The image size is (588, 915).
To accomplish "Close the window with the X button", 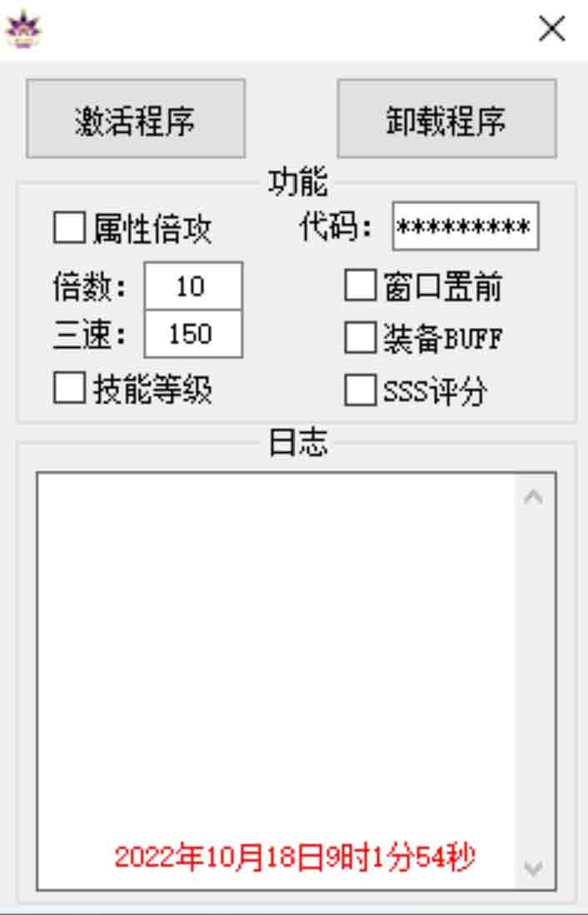I will pos(552,28).
